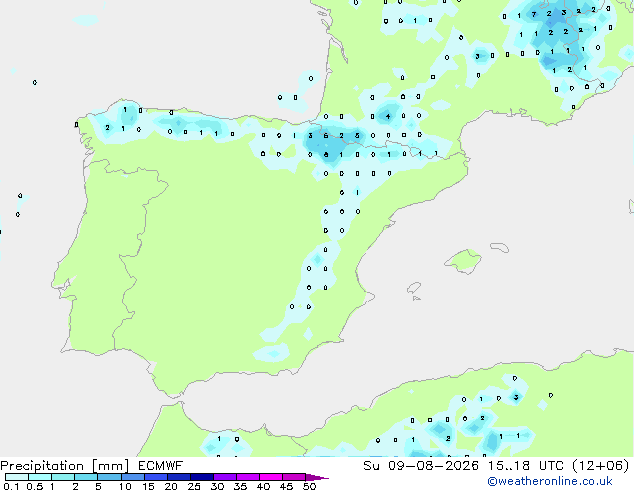Click the 45–50 mm legend color swatch
Viewport: 634px width, 490px height.
pyautogui.click(x=294, y=477)
